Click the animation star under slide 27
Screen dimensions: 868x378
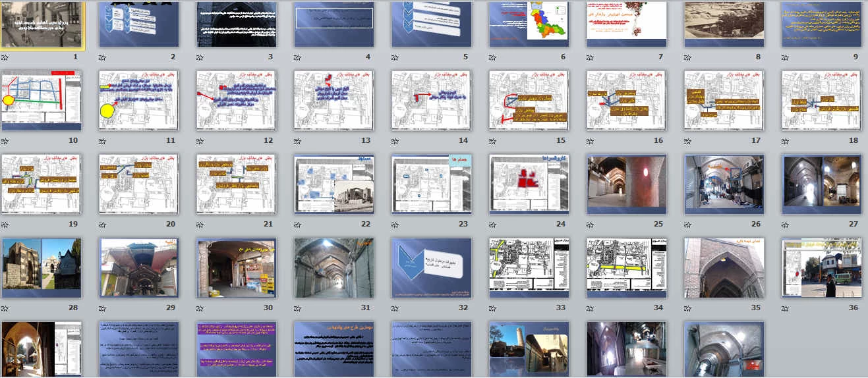(x=786, y=225)
